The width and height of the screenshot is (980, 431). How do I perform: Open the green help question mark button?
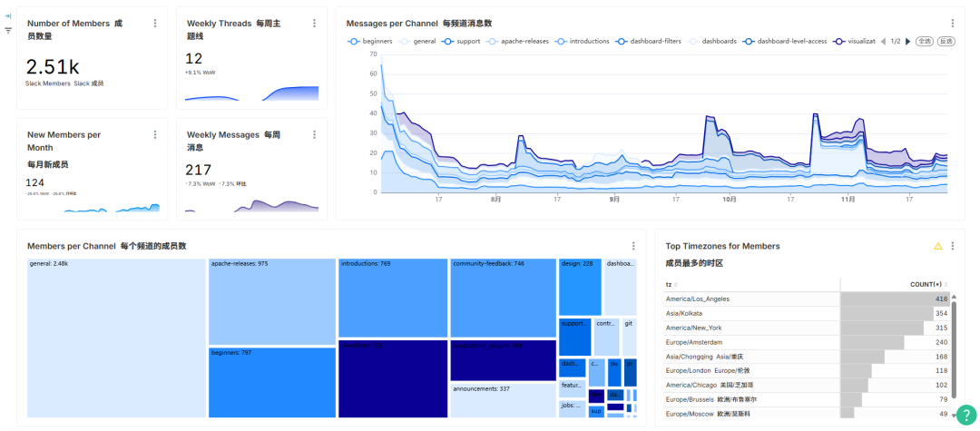coord(966,415)
